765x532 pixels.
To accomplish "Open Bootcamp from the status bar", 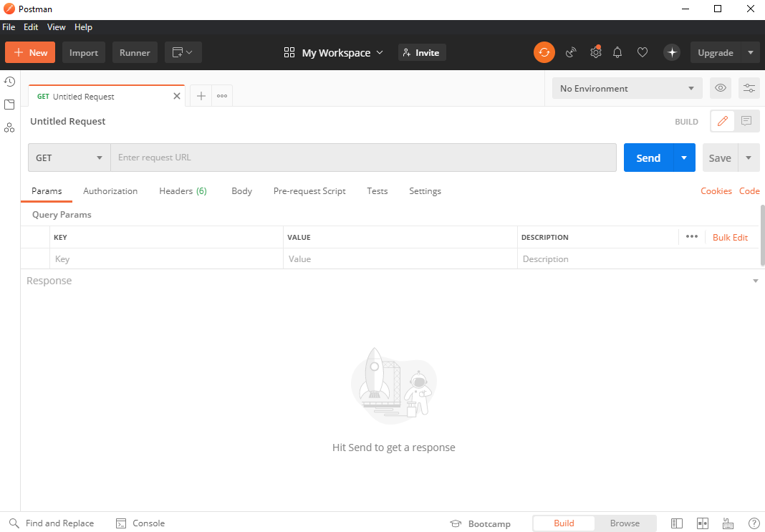I will point(480,523).
